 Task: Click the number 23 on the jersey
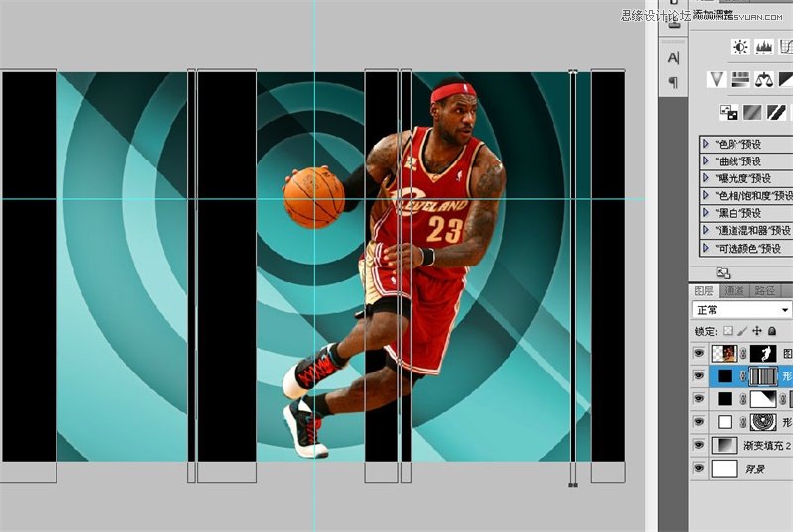pos(444,230)
